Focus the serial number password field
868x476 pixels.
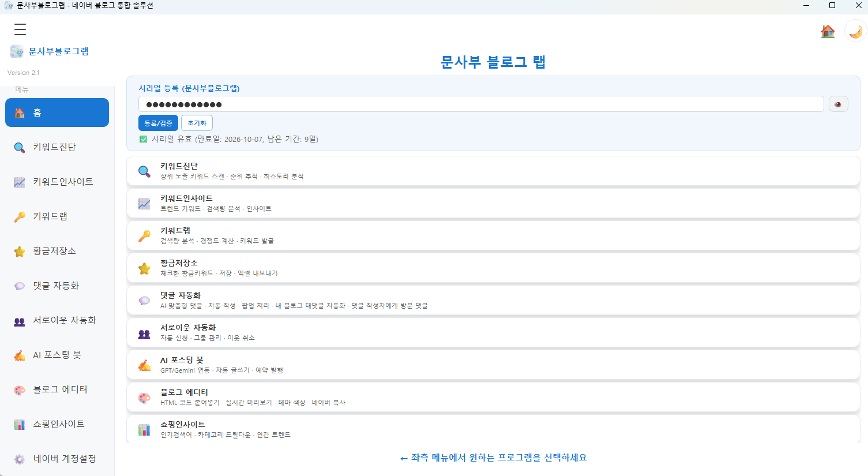point(481,104)
